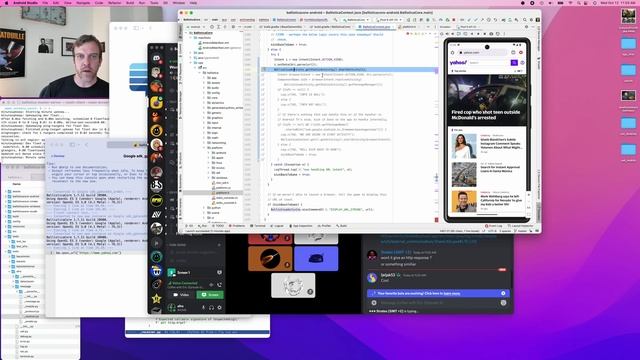Click the Yahoo search field in emulator
Image resolution: width=640 pixels, height=360 pixels.
tap(489, 63)
